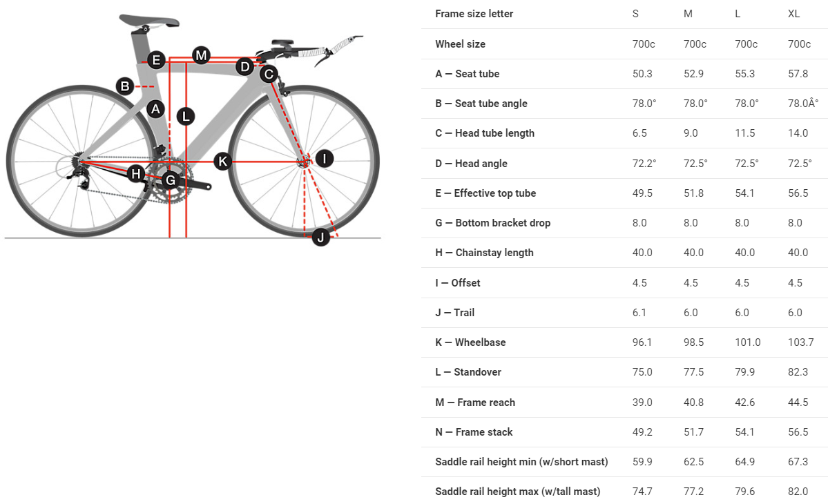Click the A seat tube marker on diagram
Image resolution: width=828 pixels, height=504 pixels.
(155, 108)
